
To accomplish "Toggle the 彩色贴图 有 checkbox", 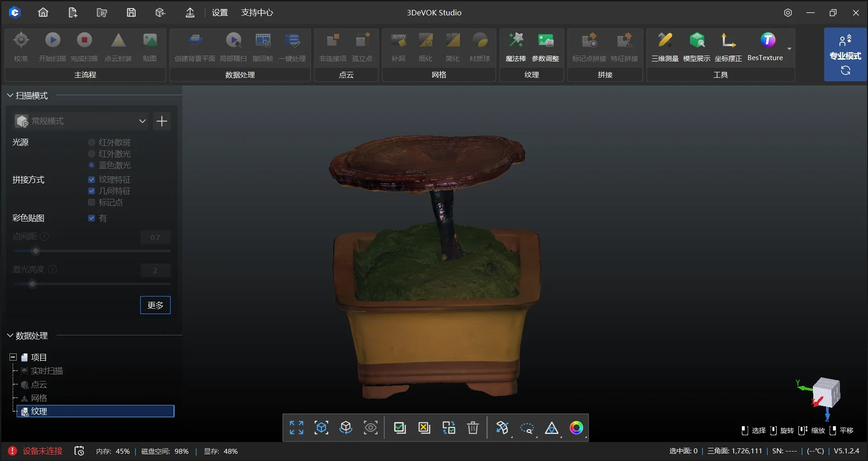I will [x=92, y=218].
